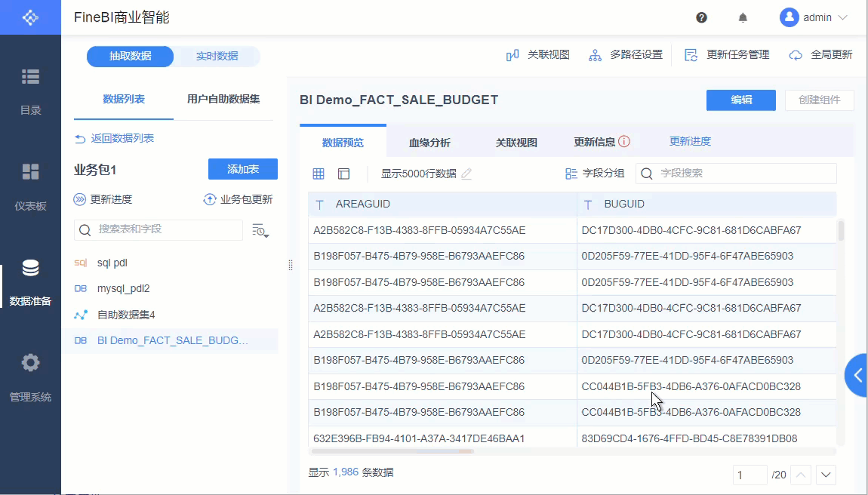The height and width of the screenshot is (495, 868).
Task: Click the 创建组件 button
Action: pos(819,100)
